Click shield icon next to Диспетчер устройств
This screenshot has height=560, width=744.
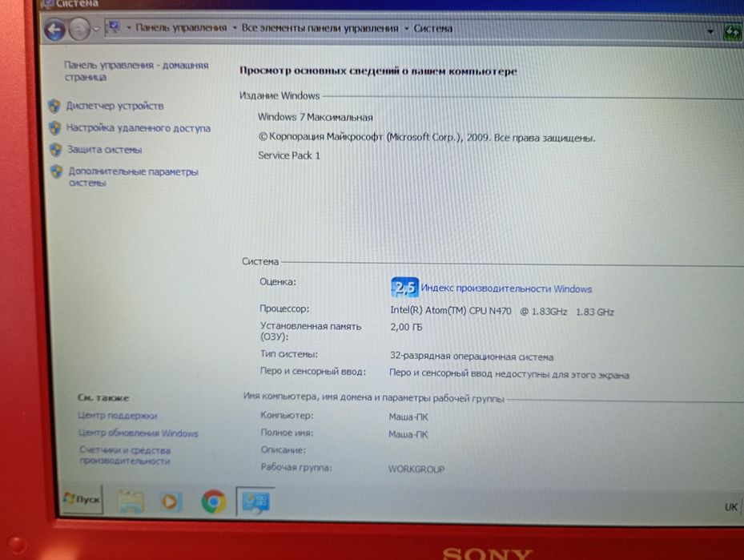point(54,106)
